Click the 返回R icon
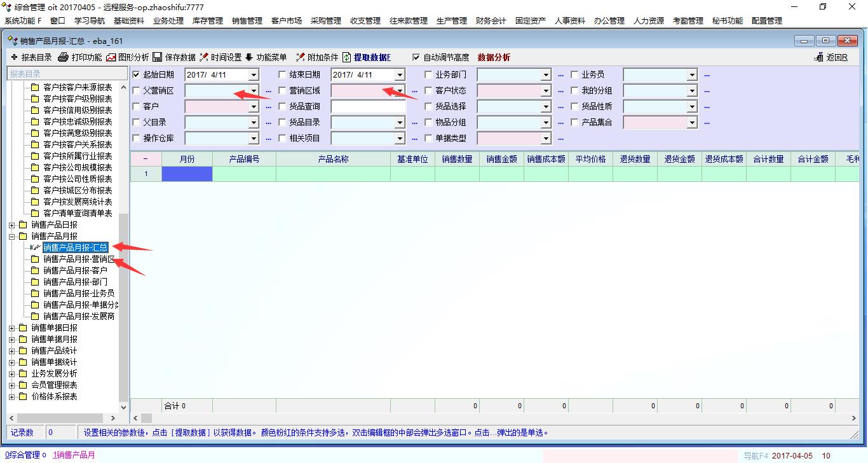Viewport: 868px width, 463px height. [819, 57]
